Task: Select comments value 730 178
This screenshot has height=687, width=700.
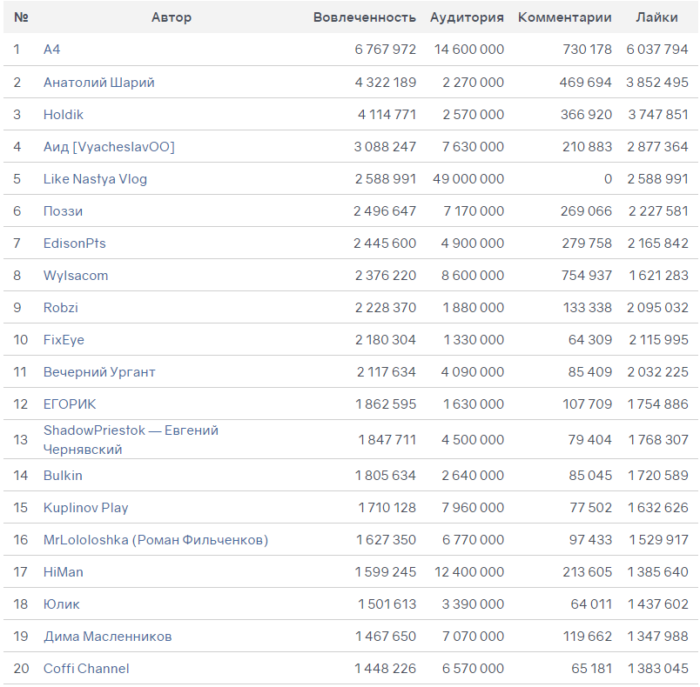Action: coord(587,49)
